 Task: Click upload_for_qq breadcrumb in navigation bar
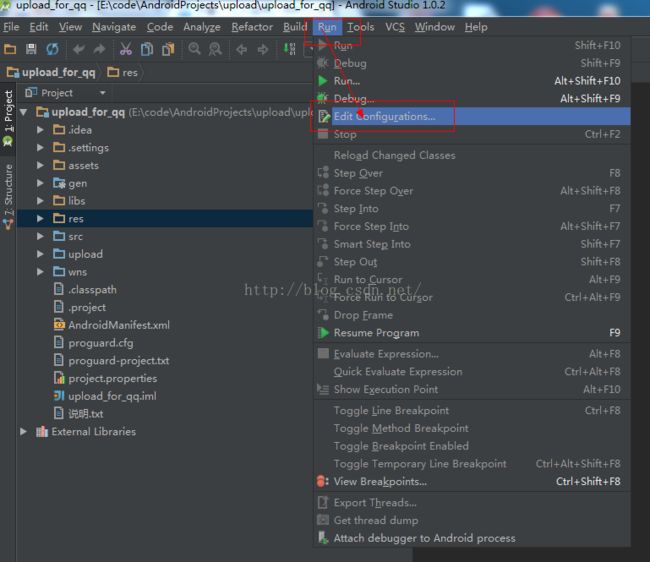click(x=51, y=73)
